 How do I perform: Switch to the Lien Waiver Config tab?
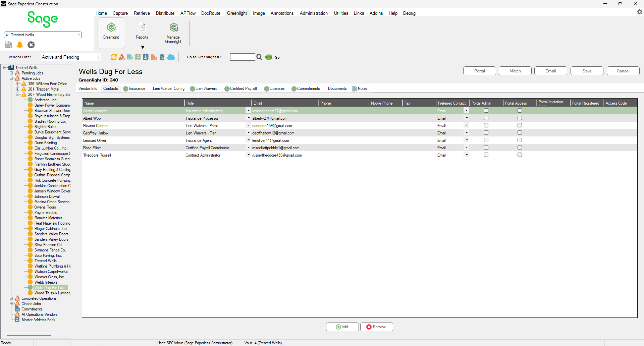pos(169,89)
